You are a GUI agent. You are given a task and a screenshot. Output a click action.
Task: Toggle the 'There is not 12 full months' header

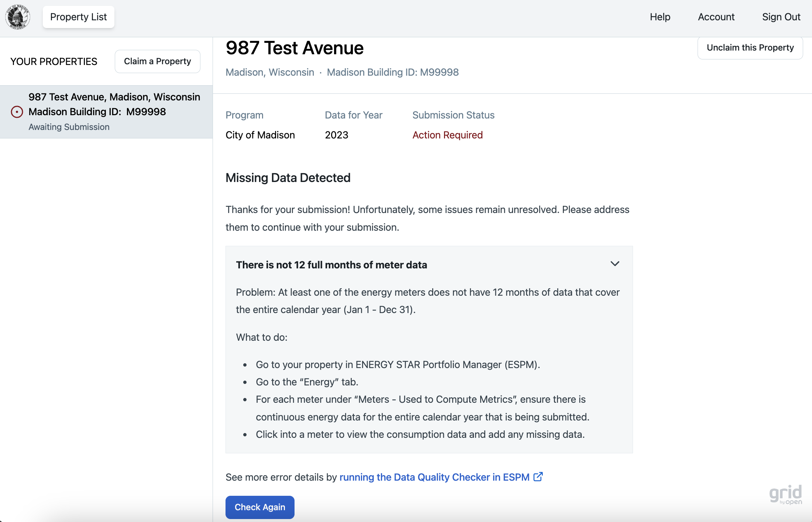(331, 265)
